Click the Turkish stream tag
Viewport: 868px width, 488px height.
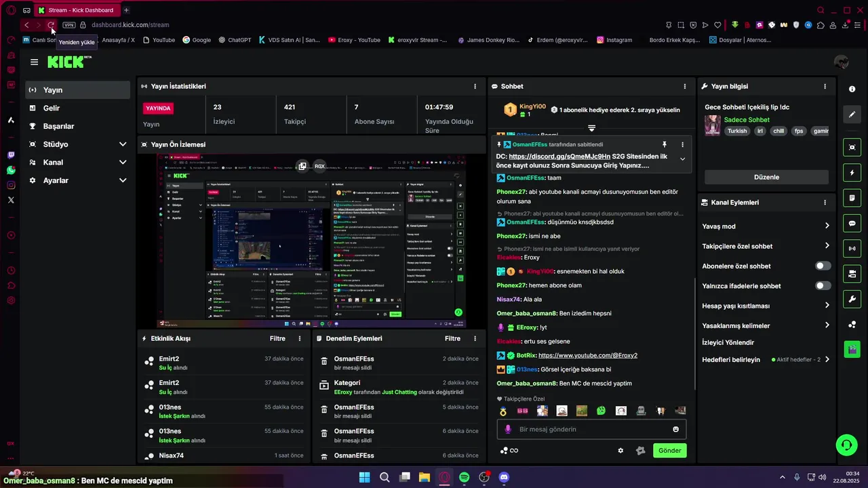(737, 131)
